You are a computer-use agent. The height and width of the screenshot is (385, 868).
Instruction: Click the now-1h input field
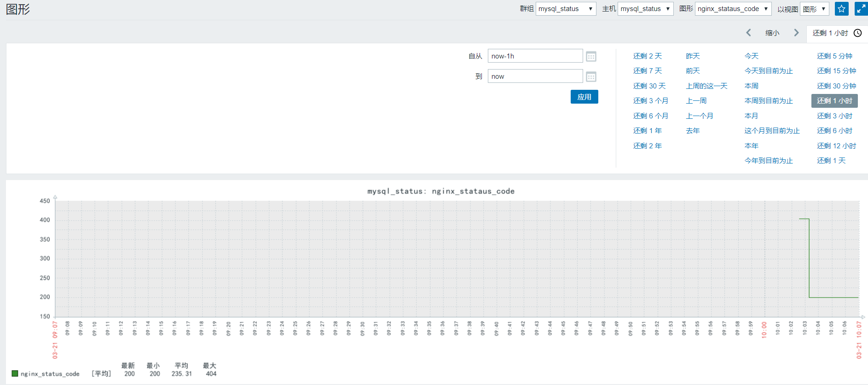tap(535, 56)
